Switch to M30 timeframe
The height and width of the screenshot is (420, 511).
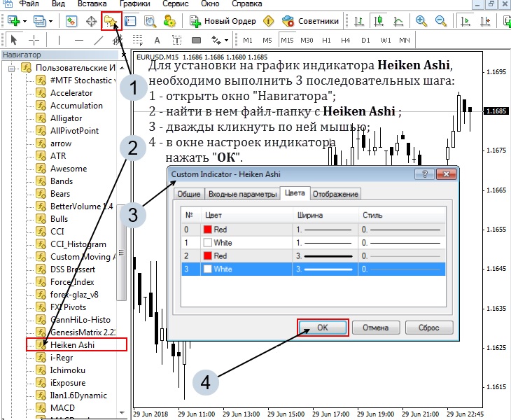[307, 41]
